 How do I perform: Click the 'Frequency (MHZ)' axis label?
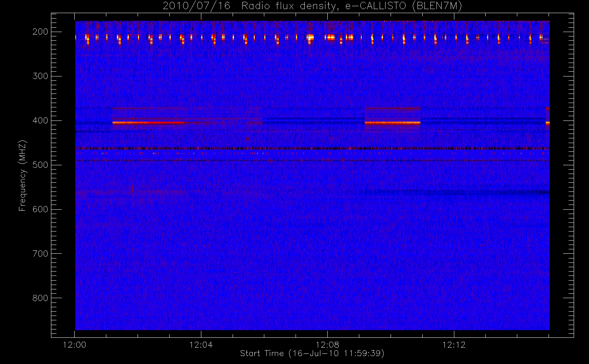tap(23, 175)
